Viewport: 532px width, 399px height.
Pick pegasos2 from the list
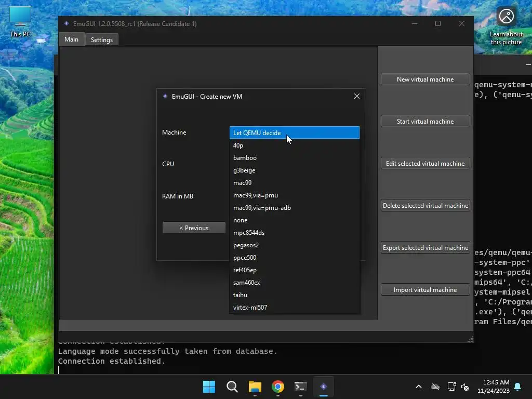[294, 245]
